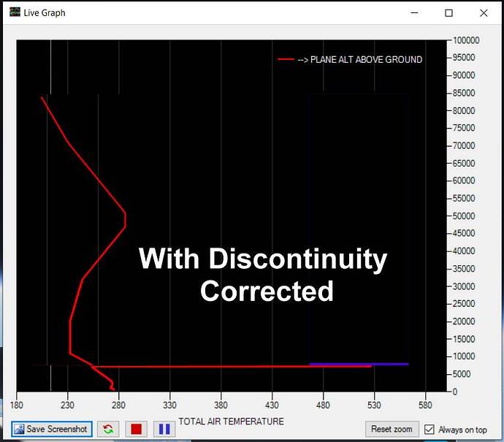Click the Save Screenshot button
Viewport: 504px width, 442px height.
52,429
